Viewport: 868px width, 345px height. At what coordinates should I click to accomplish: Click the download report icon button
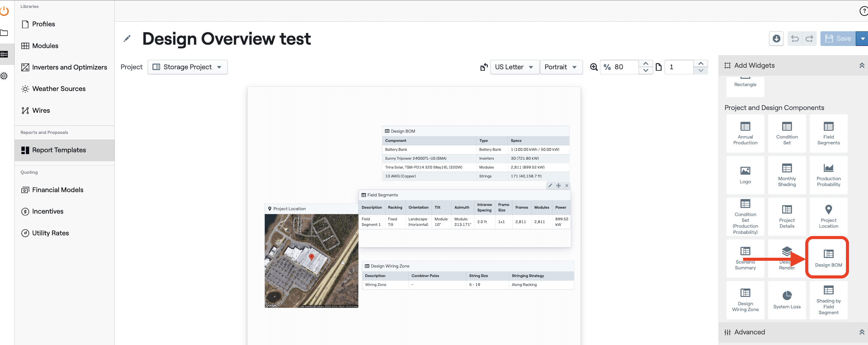click(776, 39)
